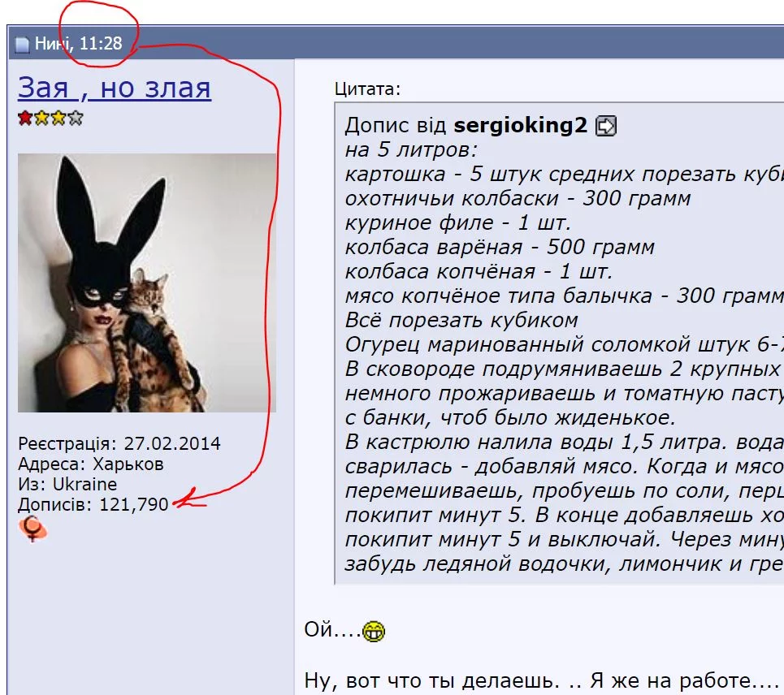This screenshot has height=695, width=784.
Task: Click the "Реєстрація: 27.02.2014" line
Action: coord(119,443)
